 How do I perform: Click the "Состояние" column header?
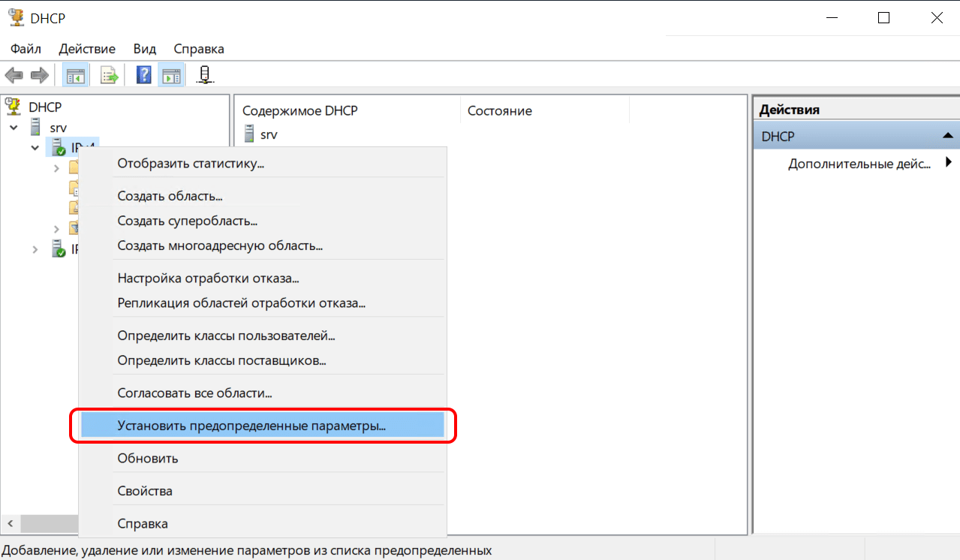click(499, 110)
